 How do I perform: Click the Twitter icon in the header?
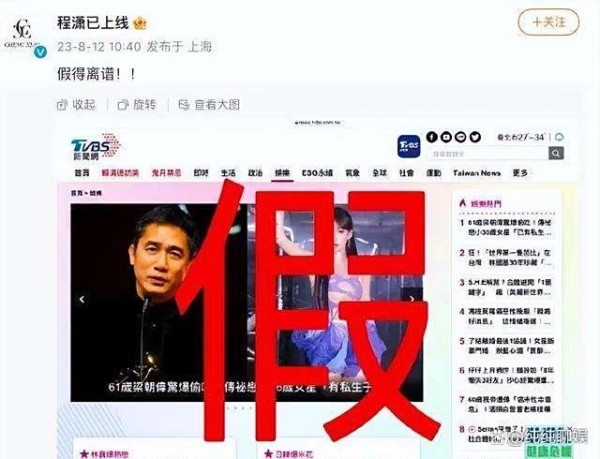tap(475, 137)
